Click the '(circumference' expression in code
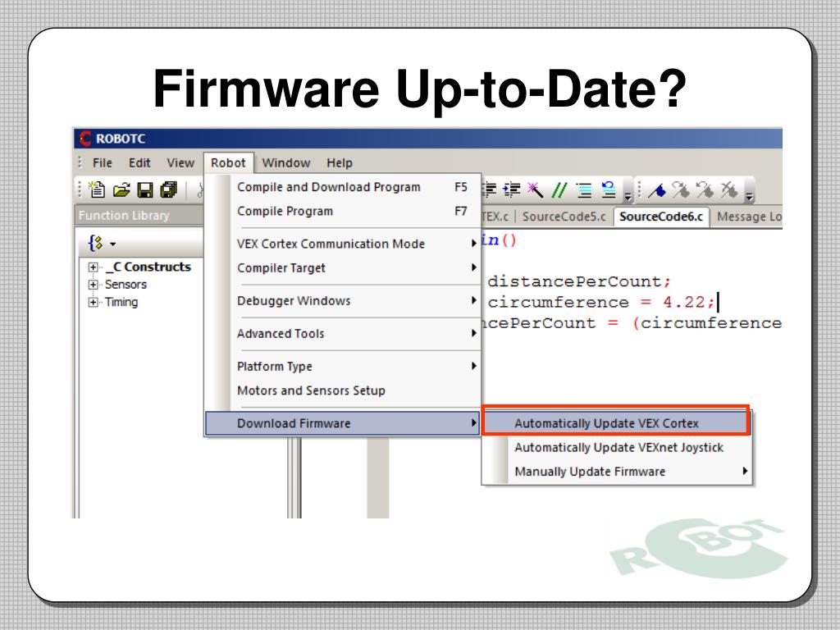 707,323
